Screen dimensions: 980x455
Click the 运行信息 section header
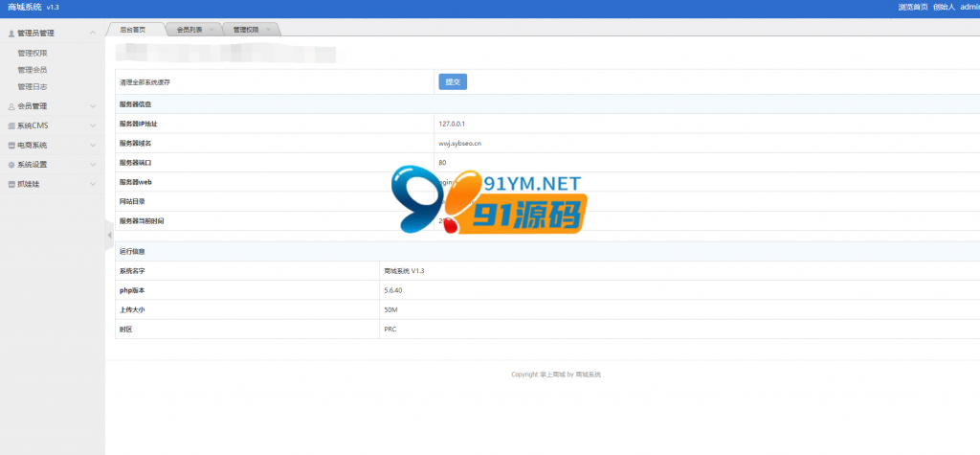point(132,252)
